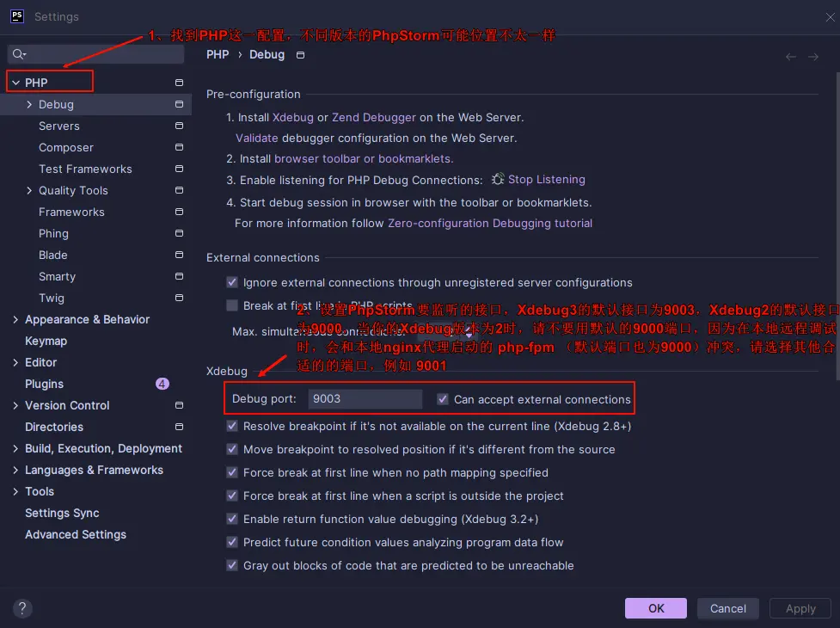Open the Zend Debugger link

click(373, 117)
